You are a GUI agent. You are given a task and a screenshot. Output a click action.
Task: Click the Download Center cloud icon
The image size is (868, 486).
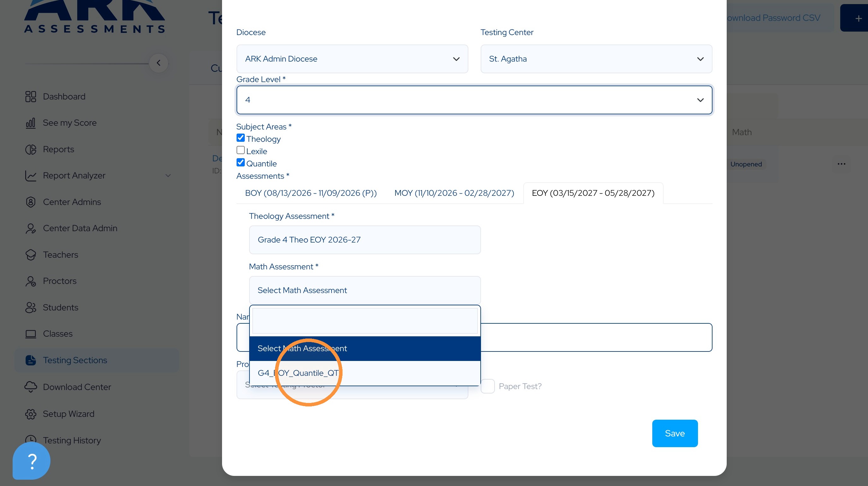(31, 387)
